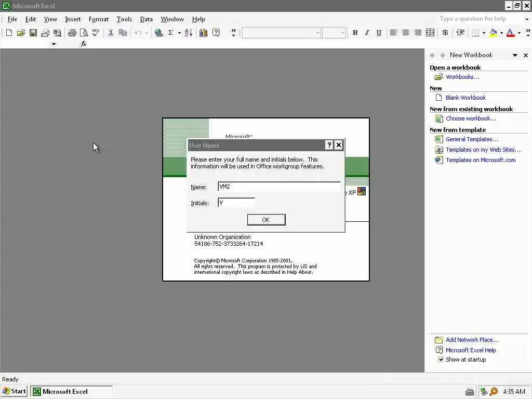Viewport: 532px width, 399px height.
Task: Click the Merge and Center icon
Action: click(x=430, y=33)
